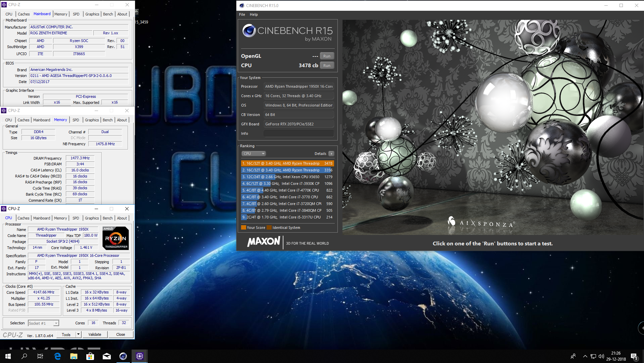Switch to Caches tab in top CPU-Z window

24,14
